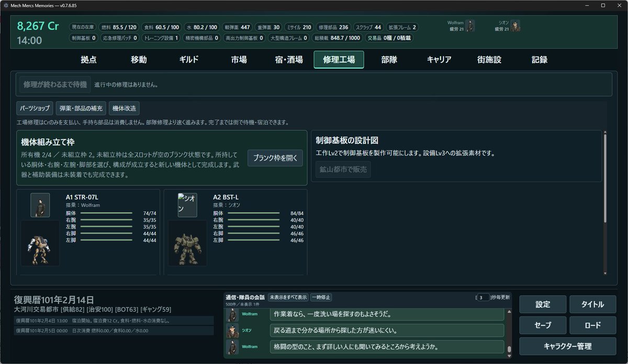Select chat message 作業着なら、一度洗い場を探すのもよさそうだ。
628x364 pixels.
click(387, 315)
